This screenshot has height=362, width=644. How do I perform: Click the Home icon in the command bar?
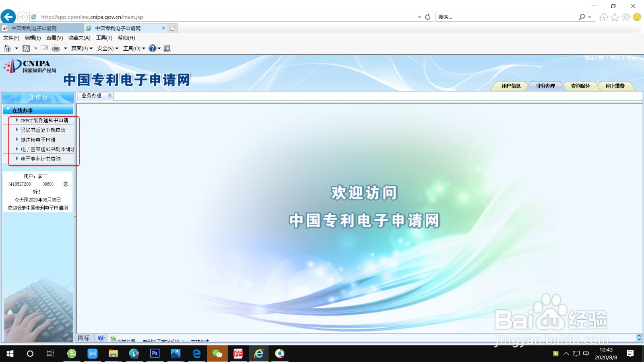pos(7,48)
